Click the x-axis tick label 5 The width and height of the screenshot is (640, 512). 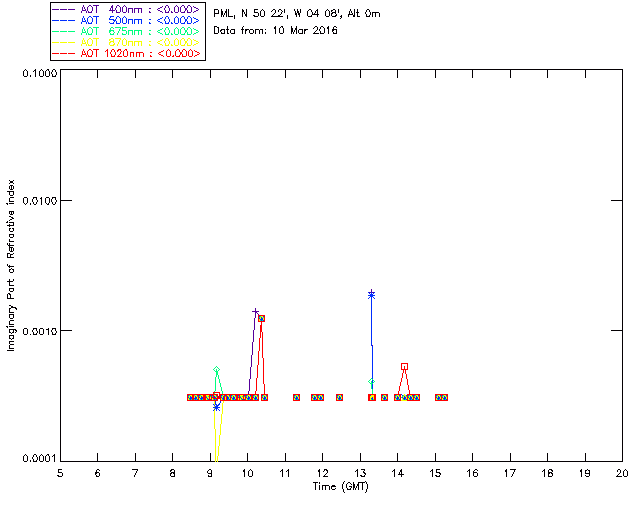click(60, 473)
